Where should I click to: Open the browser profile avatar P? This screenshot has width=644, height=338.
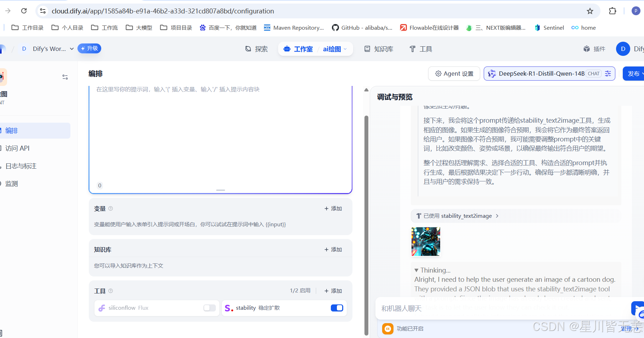pyautogui.click(x=636, y=11)
